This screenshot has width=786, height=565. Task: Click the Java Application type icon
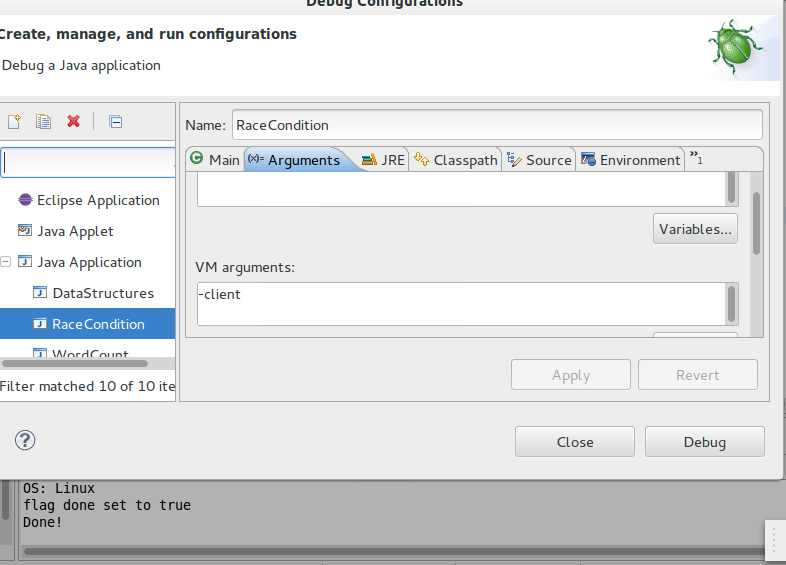click(x=25, y=261)
